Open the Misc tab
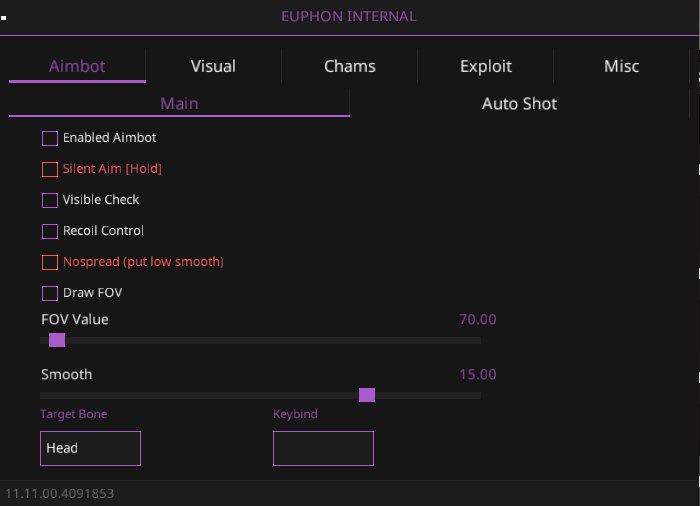 point(621,67)
